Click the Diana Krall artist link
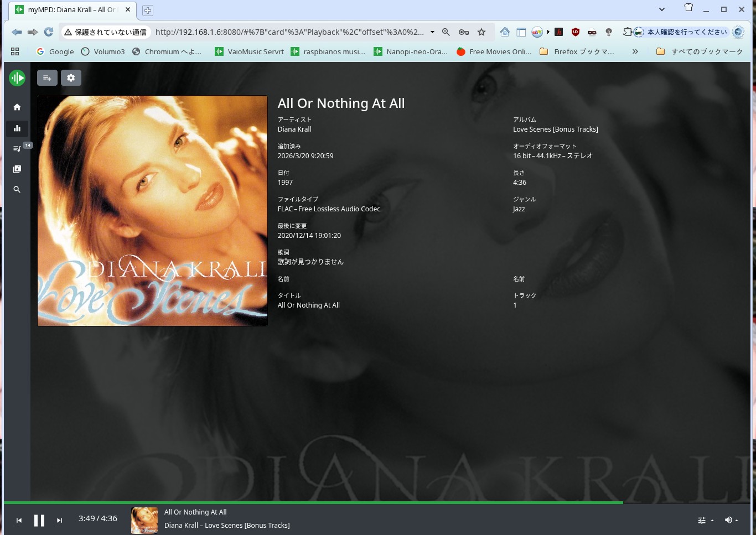756x535 pixels. (294, 129)
